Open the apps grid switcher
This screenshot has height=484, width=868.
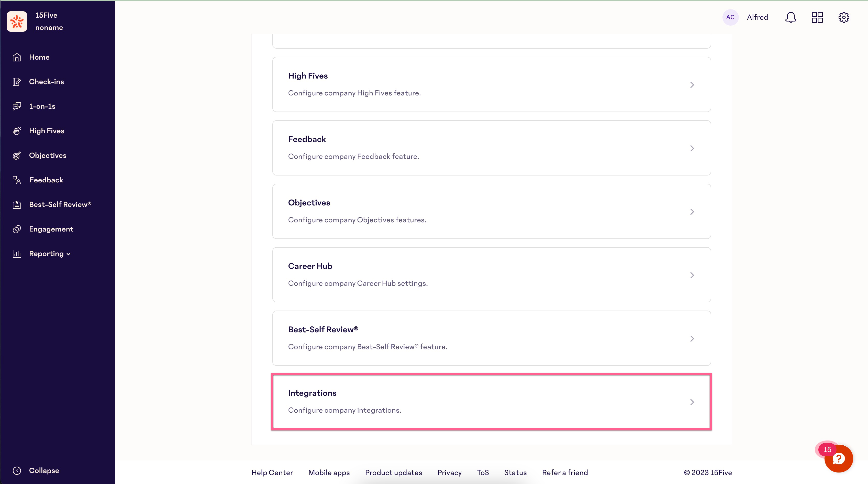(x=817, y=17)
